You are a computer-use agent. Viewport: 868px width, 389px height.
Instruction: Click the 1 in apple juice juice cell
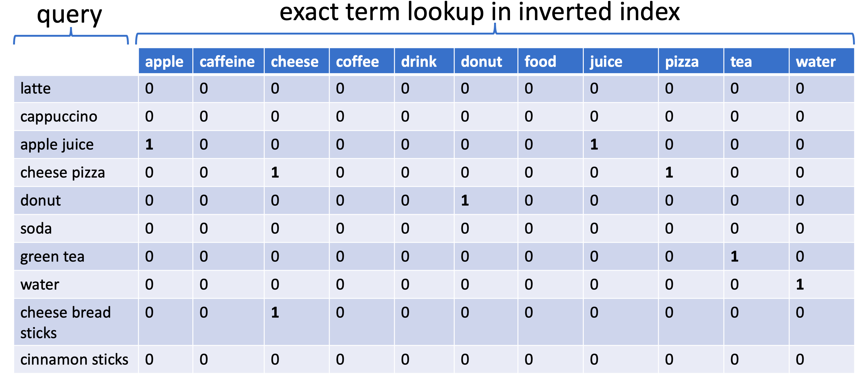pyautogui.click(x=594, y=144)
